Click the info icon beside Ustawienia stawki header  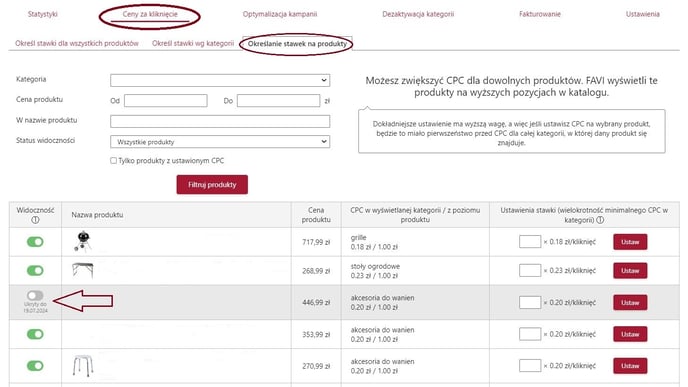tap(600, 220)
